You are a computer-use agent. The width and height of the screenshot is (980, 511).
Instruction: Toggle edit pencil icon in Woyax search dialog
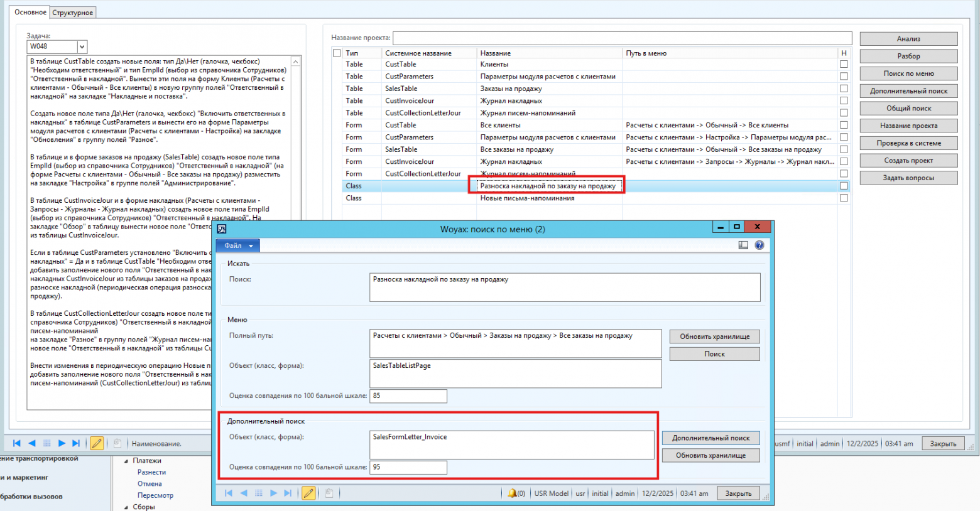(x=308, y=493)
